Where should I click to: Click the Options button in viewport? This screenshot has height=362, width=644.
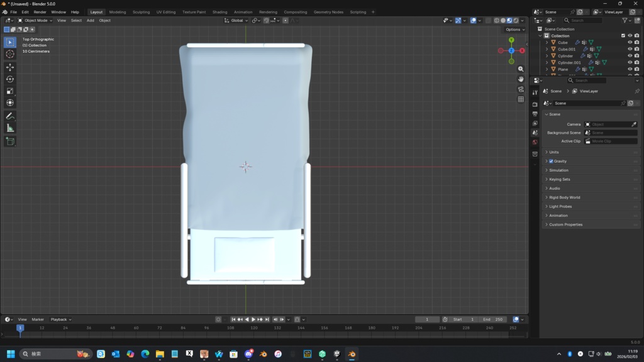coord(514,30)
